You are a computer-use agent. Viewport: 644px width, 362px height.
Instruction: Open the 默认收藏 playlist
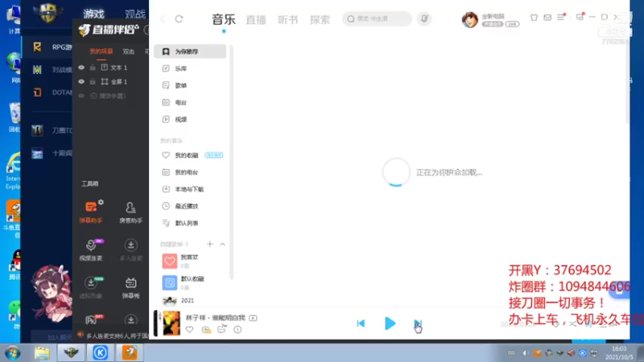click(183, 283)
